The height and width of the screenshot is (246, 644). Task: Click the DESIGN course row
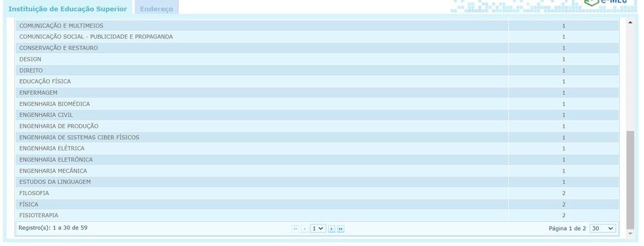click(x=317, y=59)
